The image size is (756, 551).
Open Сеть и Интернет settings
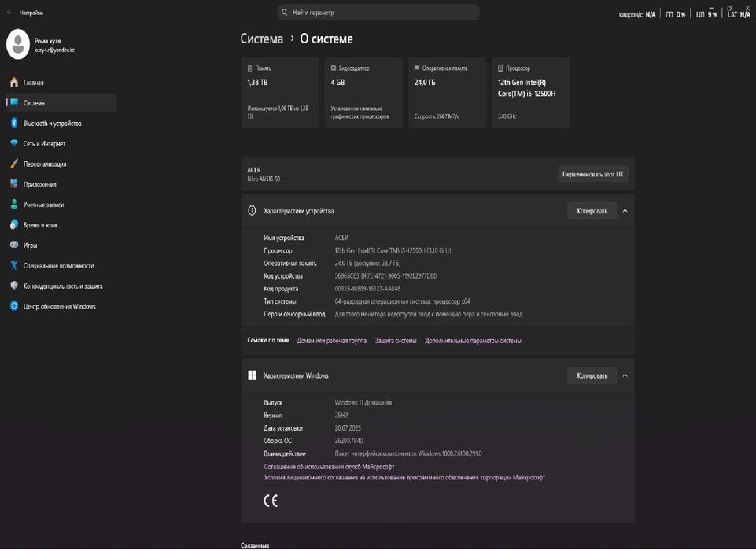click(x=61, y=143)
